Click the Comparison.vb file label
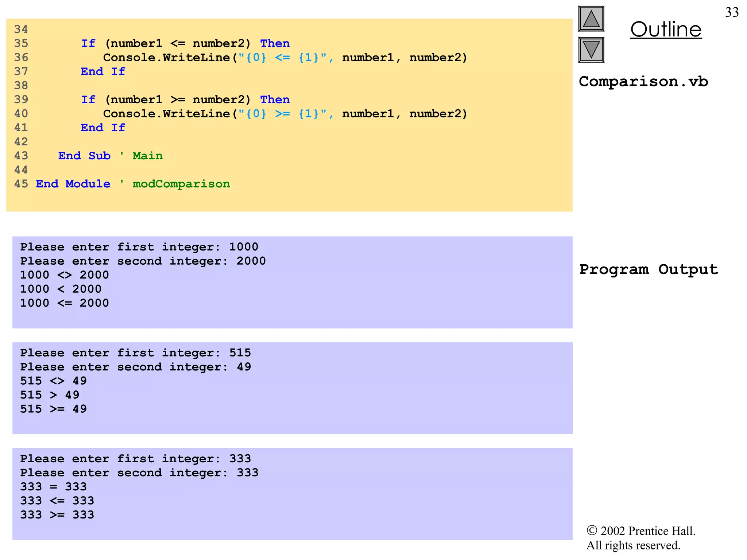The image size is (747, 560). 643,81
